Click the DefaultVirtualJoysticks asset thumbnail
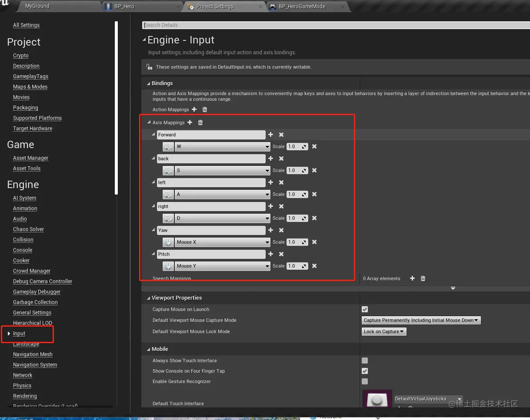The height and width of the screenshot is (420, 530). [377, 399]
